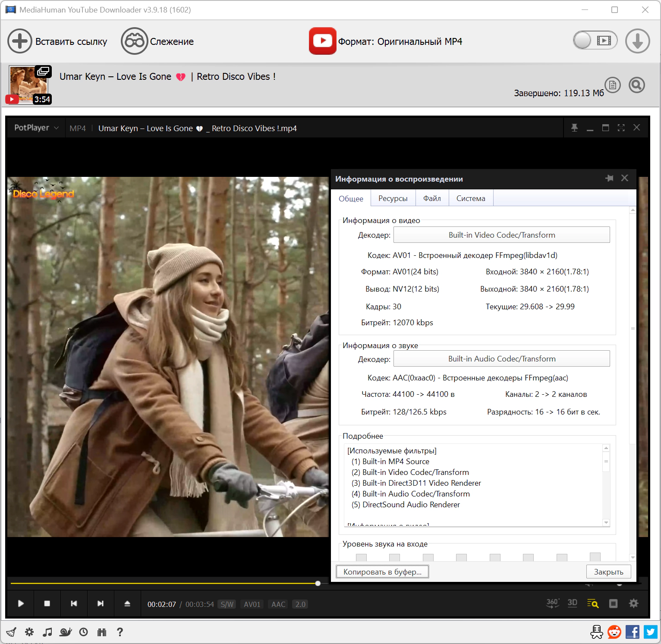
Task: Expand the PotPlayer main menu dropdown
Action: [x=36, y=128]
